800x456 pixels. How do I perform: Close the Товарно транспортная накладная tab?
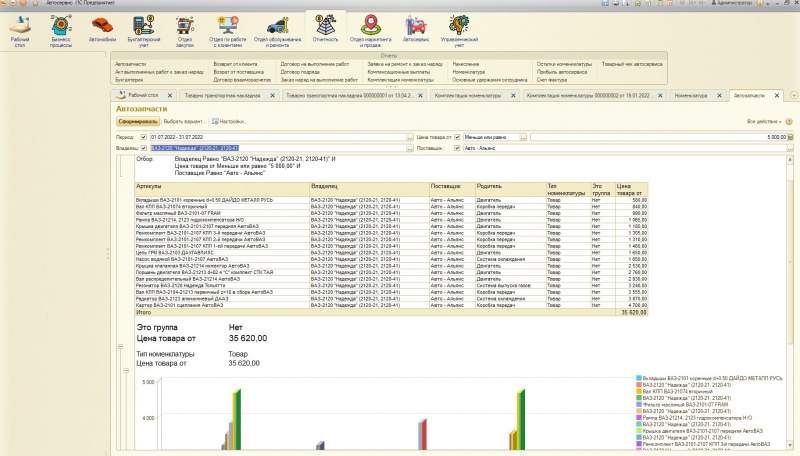click(x=272, y=95)
